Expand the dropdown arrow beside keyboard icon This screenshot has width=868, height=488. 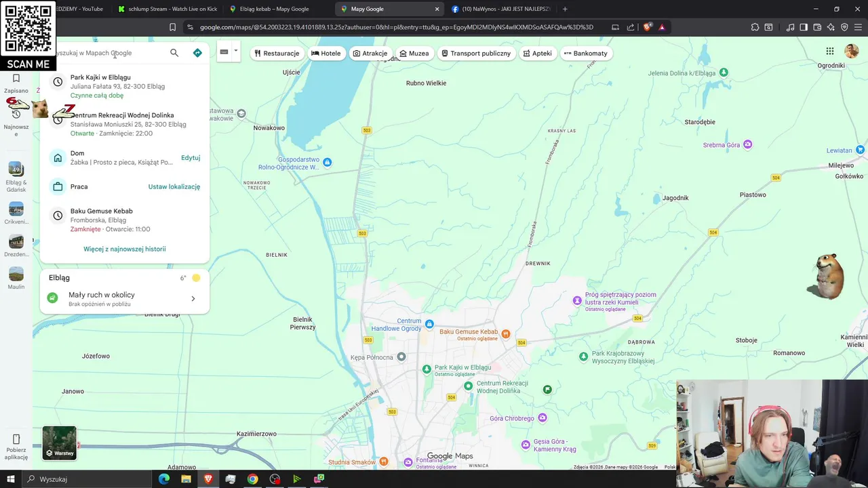pos(235,51)
